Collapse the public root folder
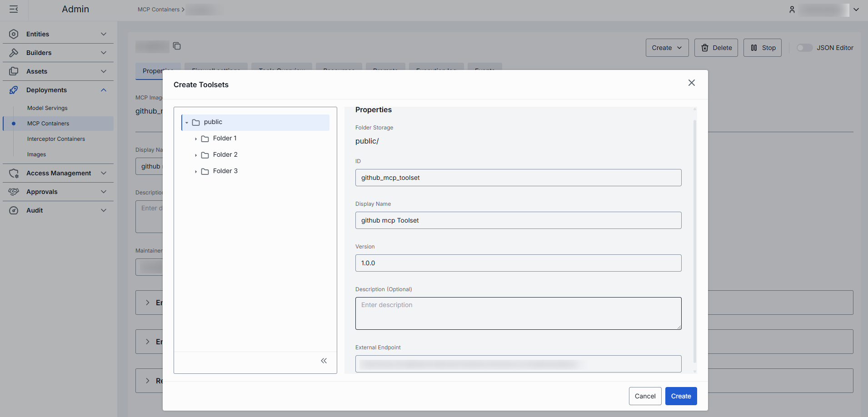Viewport: 868px width, 417px height. pyautogui.click(x=187, y=123)
